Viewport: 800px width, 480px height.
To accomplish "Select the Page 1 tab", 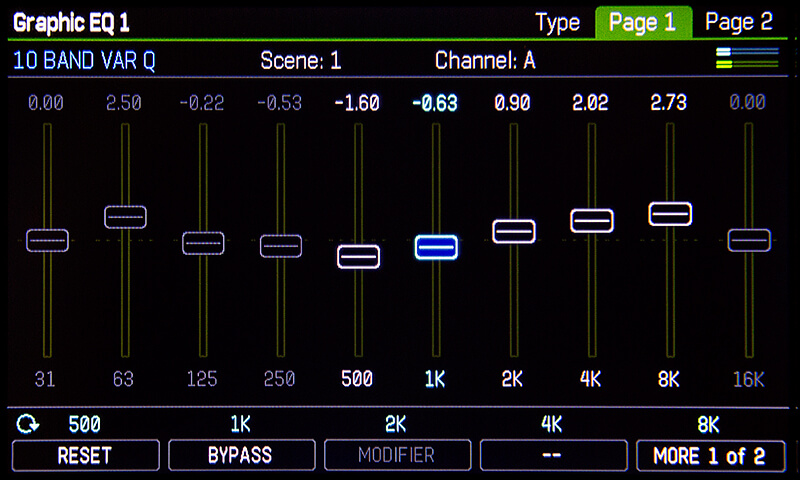I will tap(642, 22).
